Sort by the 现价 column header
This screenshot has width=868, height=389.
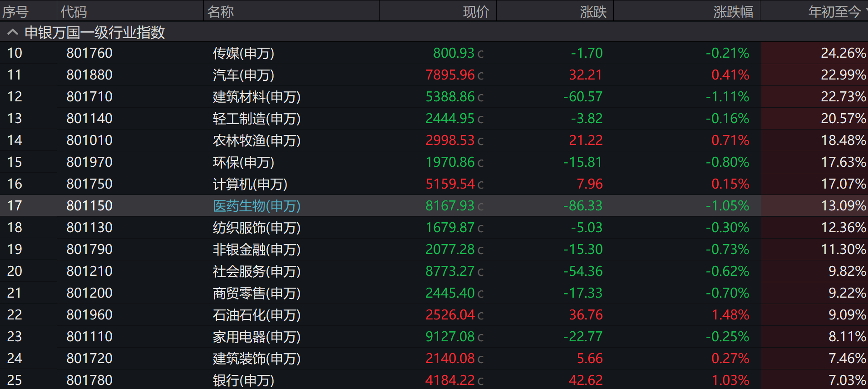click(476, 12)
